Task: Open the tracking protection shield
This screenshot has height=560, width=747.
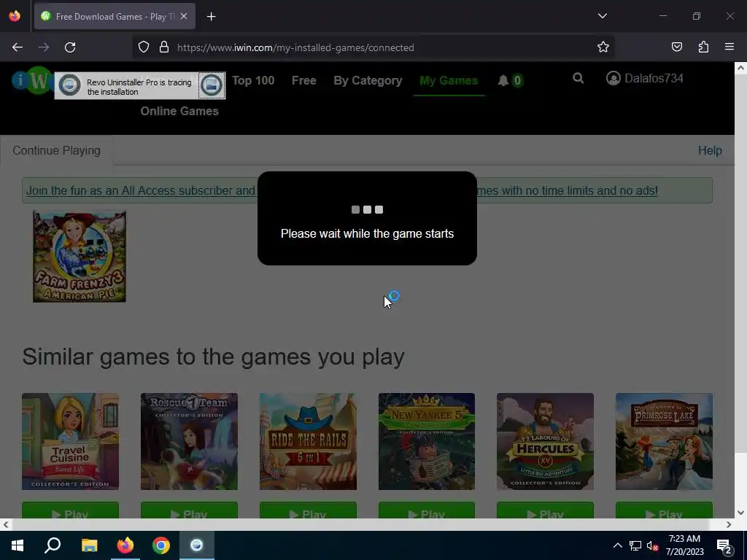Action: [x=144, y=47]
